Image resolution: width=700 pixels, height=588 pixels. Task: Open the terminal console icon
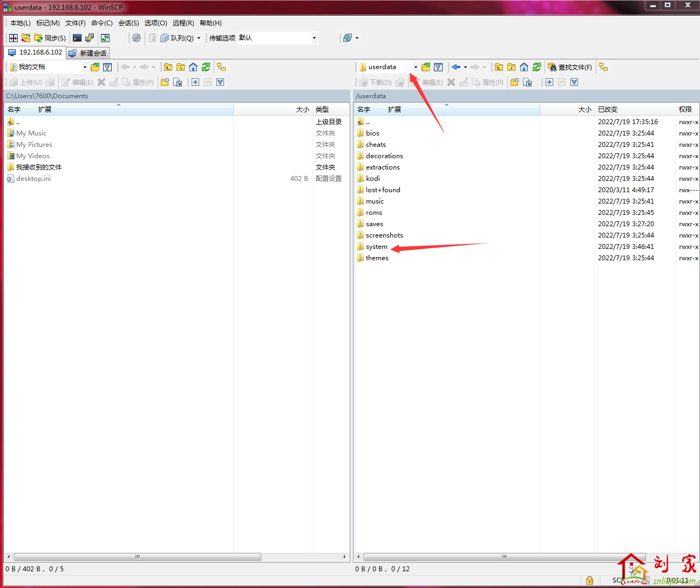(77, 38)
